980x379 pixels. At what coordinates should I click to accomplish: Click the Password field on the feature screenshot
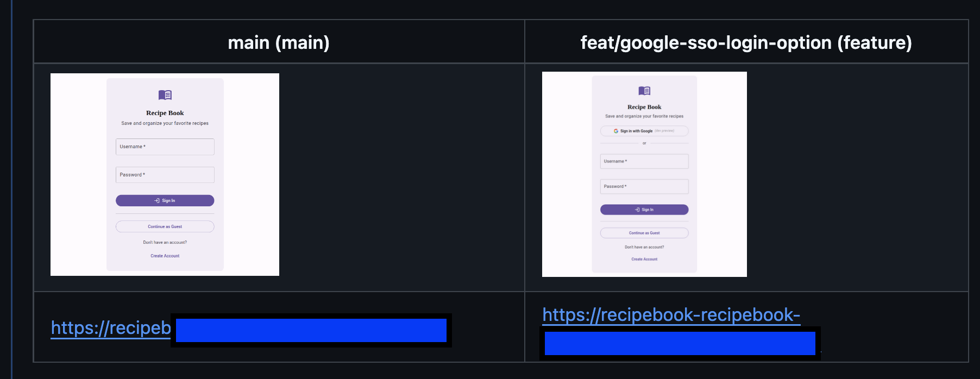point(644,186)
